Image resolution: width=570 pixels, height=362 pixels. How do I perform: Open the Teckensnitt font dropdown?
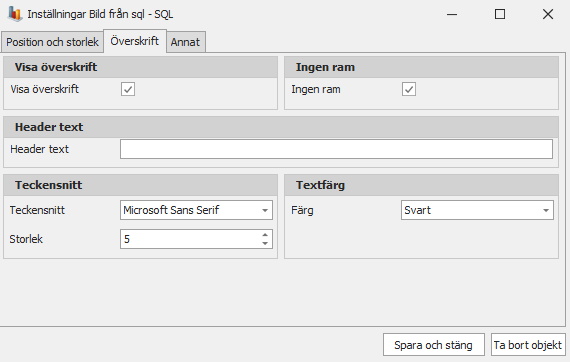click(x=265, y=210)
